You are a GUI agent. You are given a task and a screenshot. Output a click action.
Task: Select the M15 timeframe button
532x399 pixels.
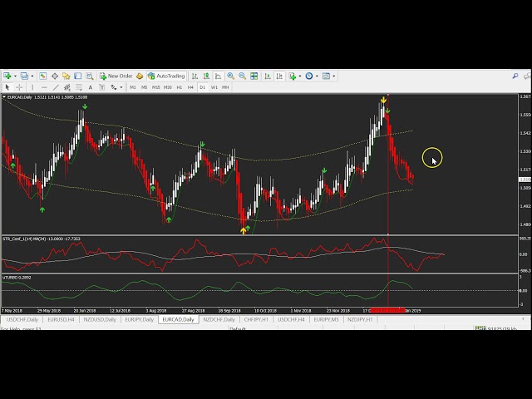pyautogui.click(x=155, y=86)
